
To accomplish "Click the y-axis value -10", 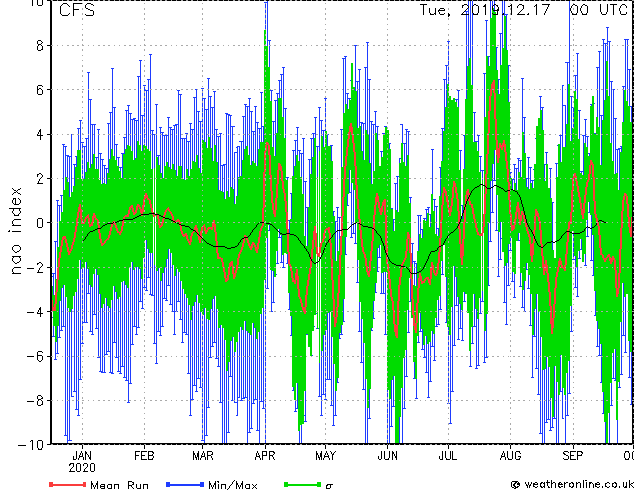I will (x=31, y=445).
